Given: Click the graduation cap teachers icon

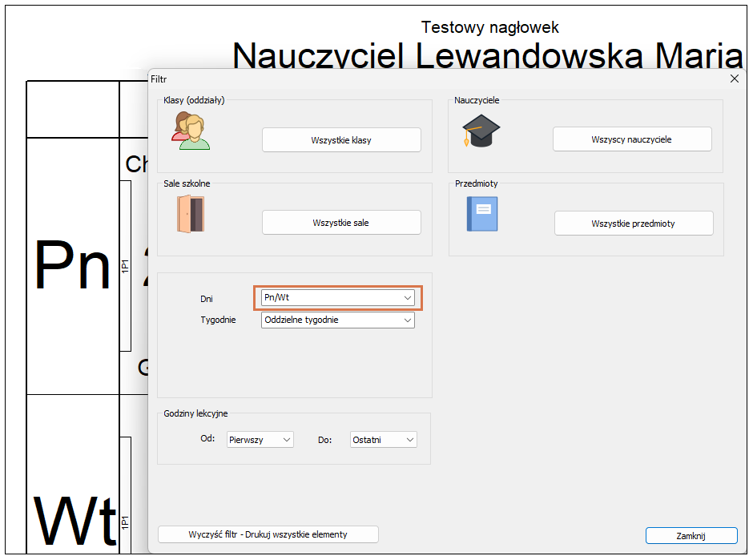Looking at the screenshot, I should point(481,131).
